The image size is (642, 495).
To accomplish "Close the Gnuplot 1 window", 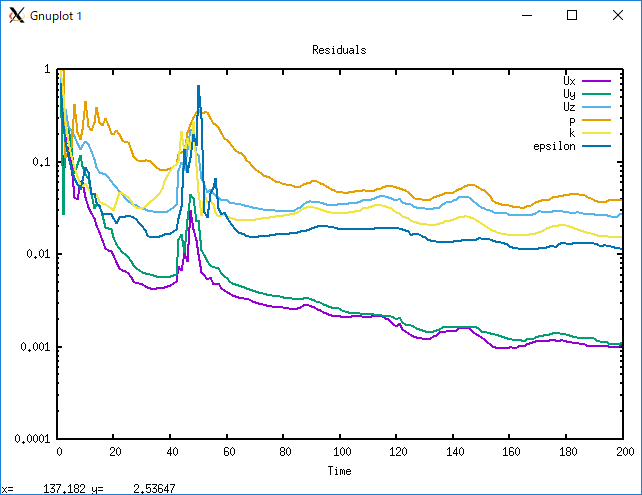I will click(617, 16).
